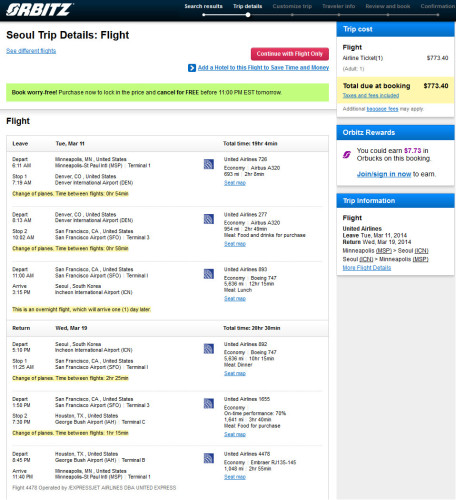Image resolution: width=456 pixels, height=500 pixels.
Task: Click Join/sign in now to earn
Action: (384, 174)
